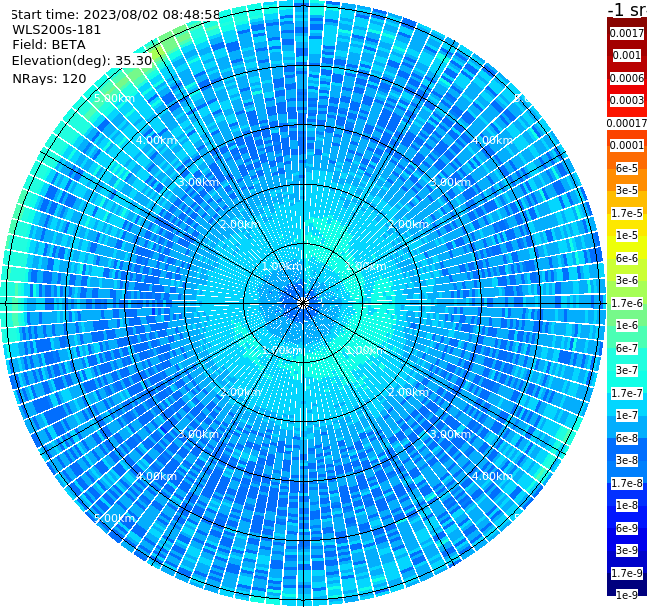
Task: Click the 6e-7 colorbar label
Action: (x=627, y=348)
